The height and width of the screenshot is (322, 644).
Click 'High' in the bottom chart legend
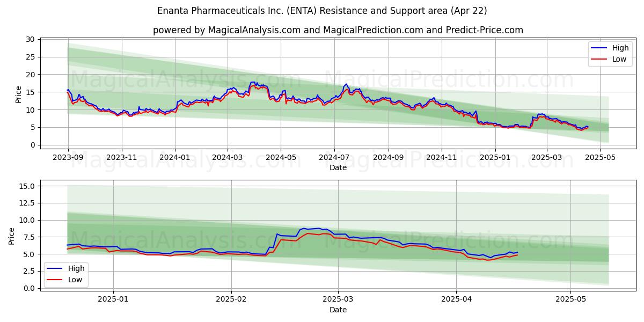tap(76, 268)
